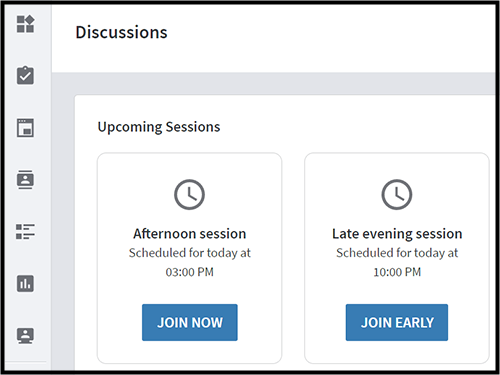Select the bulleted list view icon
This screenshot has width=500, height=375.
tap(25, 231)
